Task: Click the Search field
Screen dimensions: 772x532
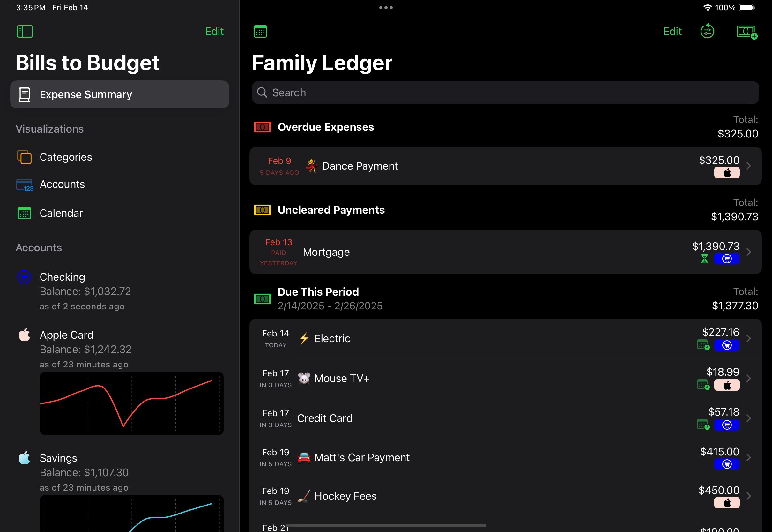Action: pos(505,93)
